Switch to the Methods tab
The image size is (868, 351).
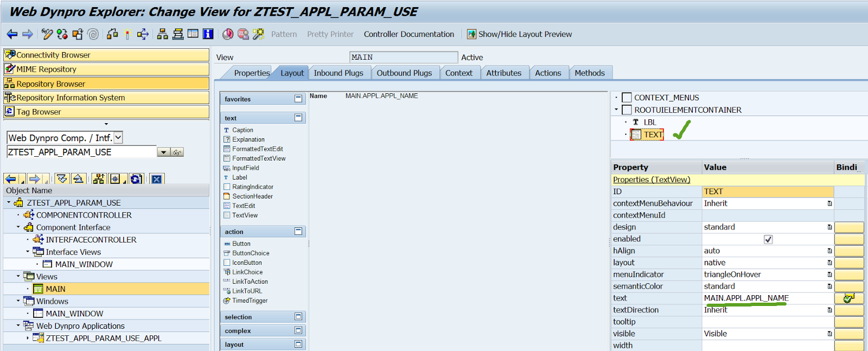(590, 73)
